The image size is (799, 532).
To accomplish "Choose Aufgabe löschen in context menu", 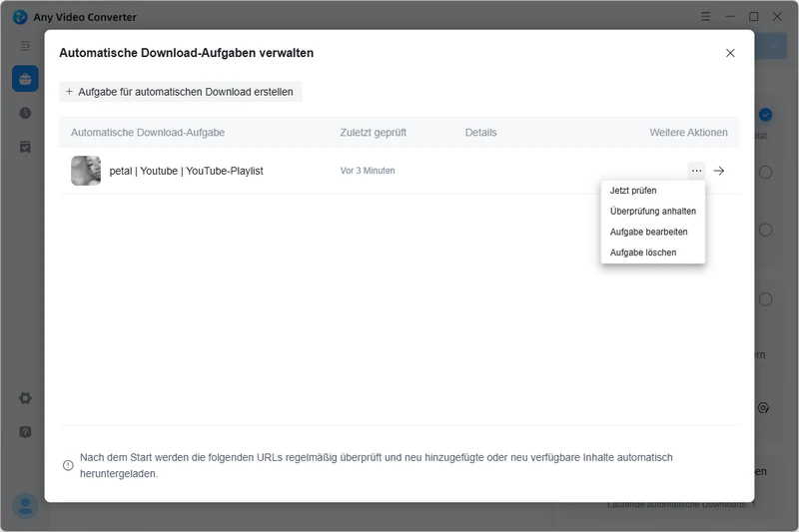I will 643,253.
